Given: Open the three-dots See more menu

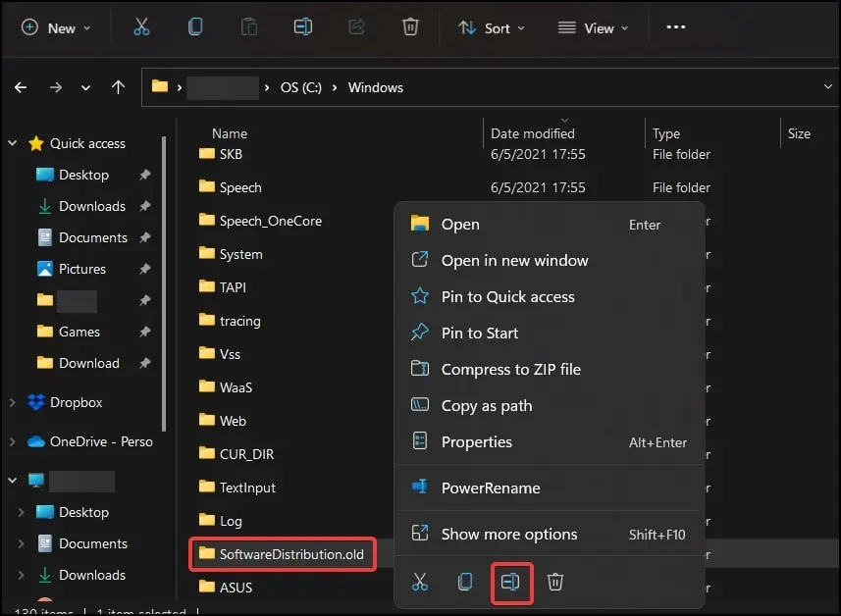Looking at the screenshot, I should 675,27.
